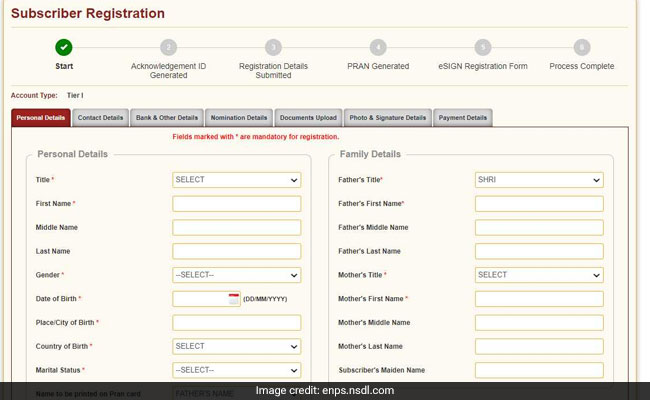Viewport: 650px width, 400px height.
Task: Switch to the Contact Details tab
Action: click(100, 118)
